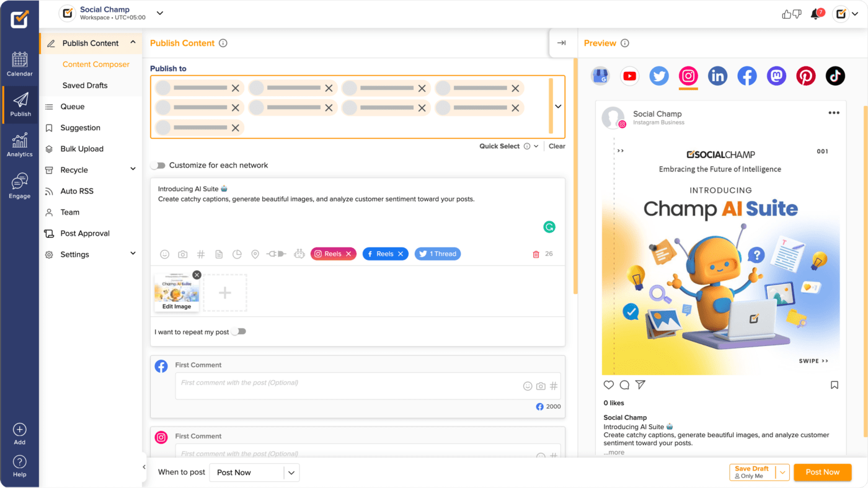868x488 pixels.
Task: Click the 1 Thread Twitter tag
Action: pyautogui.click(x=438, y=254)
